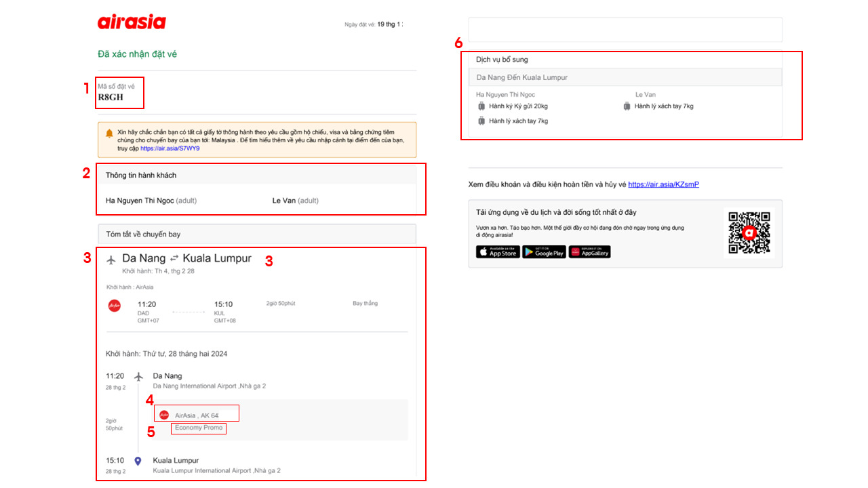The image size is (868, 488).
Task: Click the swap arrows between Da Nang and Kuala Lumpur
Action: (174, 258)
